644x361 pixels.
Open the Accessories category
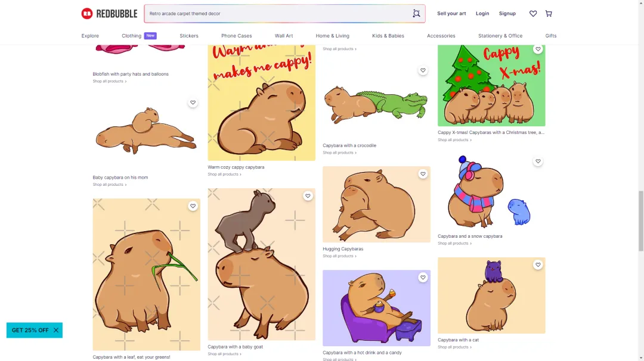pyautogui.click(x=441, y=36)
